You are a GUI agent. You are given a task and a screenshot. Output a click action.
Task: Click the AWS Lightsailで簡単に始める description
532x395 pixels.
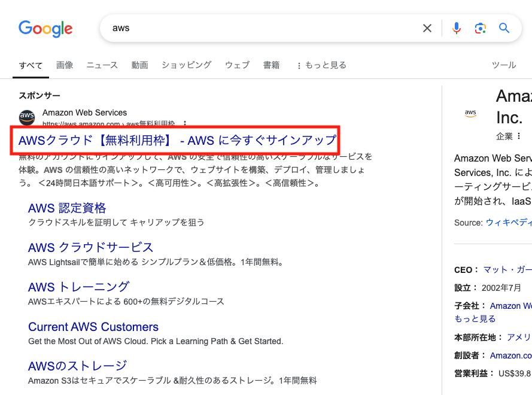point(156,262)
